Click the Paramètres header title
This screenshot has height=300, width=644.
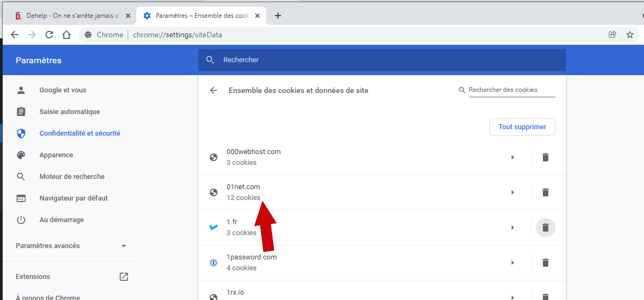point(38,61)
